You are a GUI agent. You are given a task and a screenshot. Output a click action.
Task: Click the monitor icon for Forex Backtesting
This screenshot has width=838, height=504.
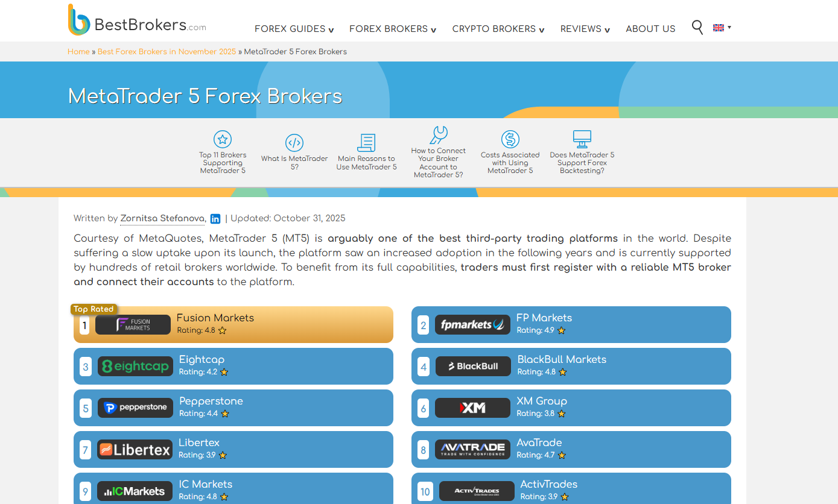(582, 140)
